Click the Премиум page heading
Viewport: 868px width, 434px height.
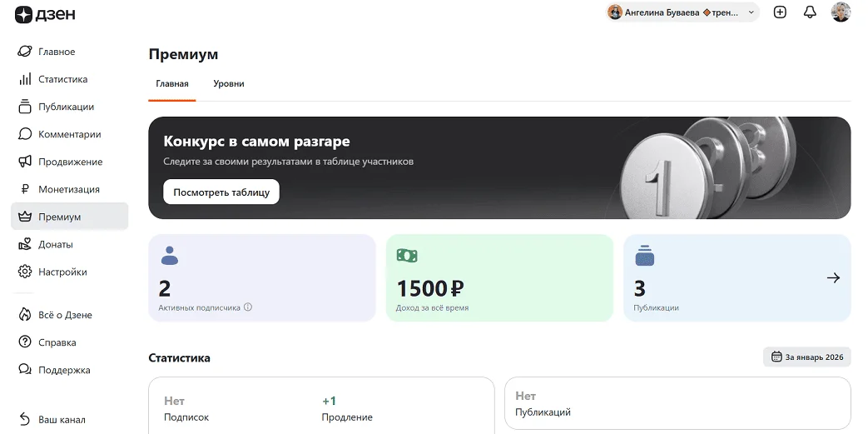(183, 54)
